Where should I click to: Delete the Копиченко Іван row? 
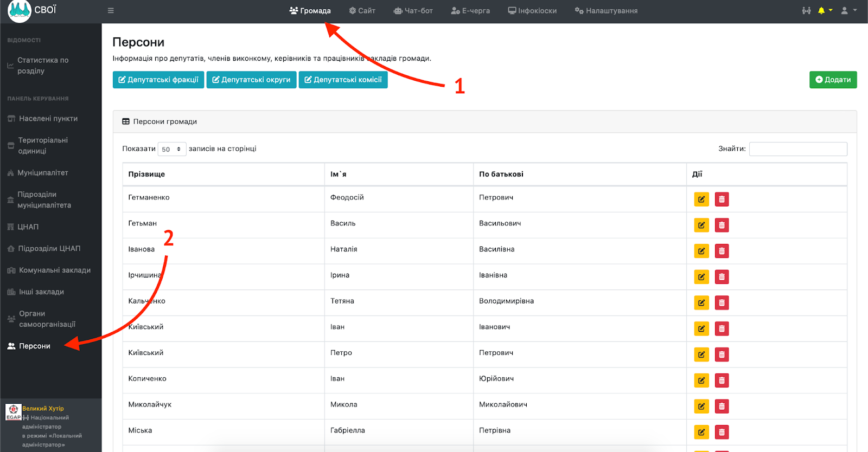click(722, 380)
